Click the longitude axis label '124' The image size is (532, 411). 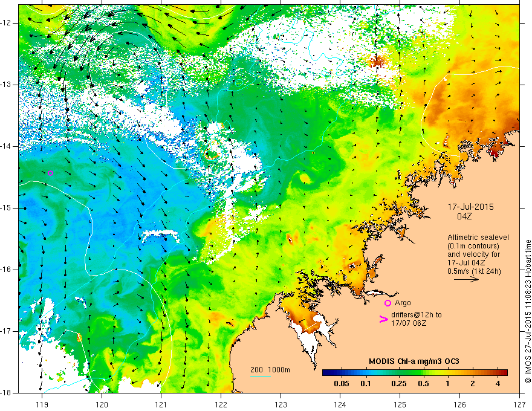click(340, 404)
